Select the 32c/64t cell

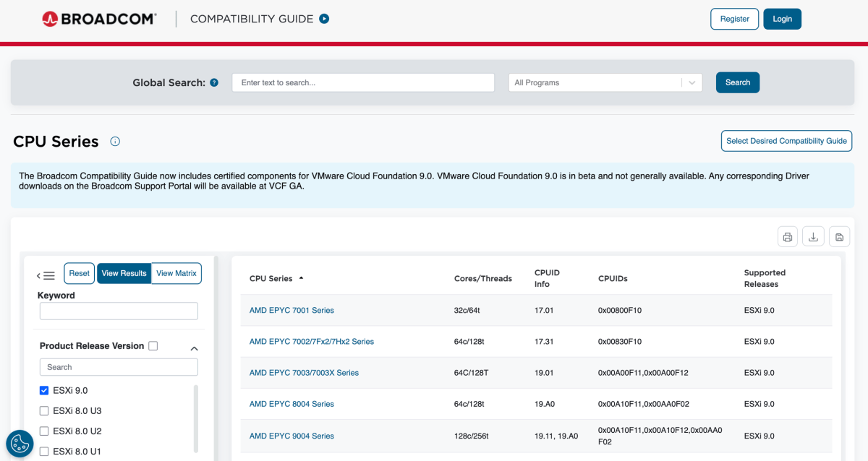pos(467,311)
